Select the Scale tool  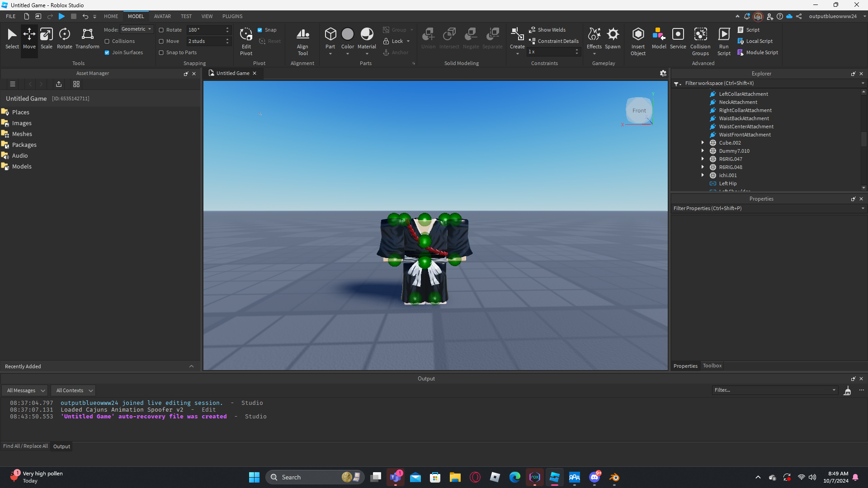point(46,38)
